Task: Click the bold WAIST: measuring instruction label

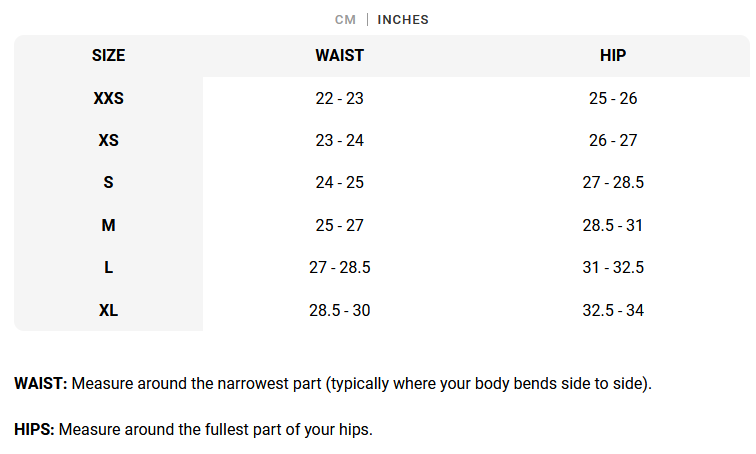Action: pos(41,384)
